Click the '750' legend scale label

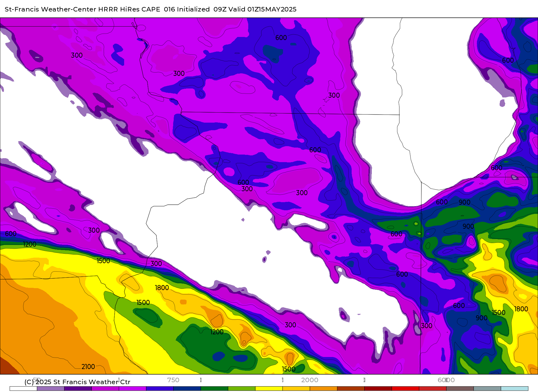[x=173, y=380]
